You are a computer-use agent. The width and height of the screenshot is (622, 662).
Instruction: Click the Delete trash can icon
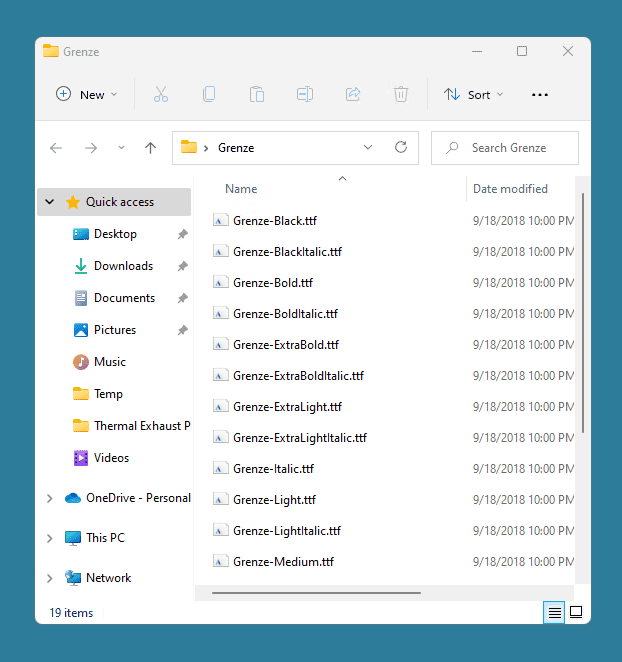pyautogui.click(x=401, y=94)
